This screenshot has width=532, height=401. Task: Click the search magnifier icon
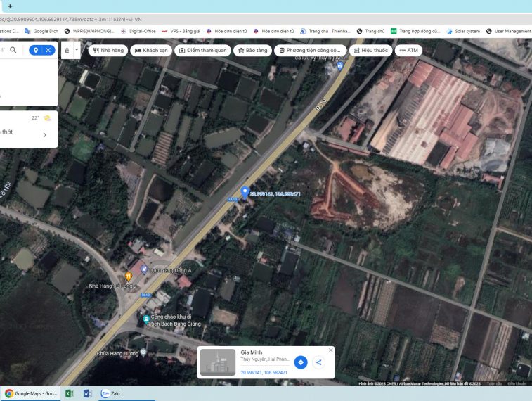tap(13, 50)
